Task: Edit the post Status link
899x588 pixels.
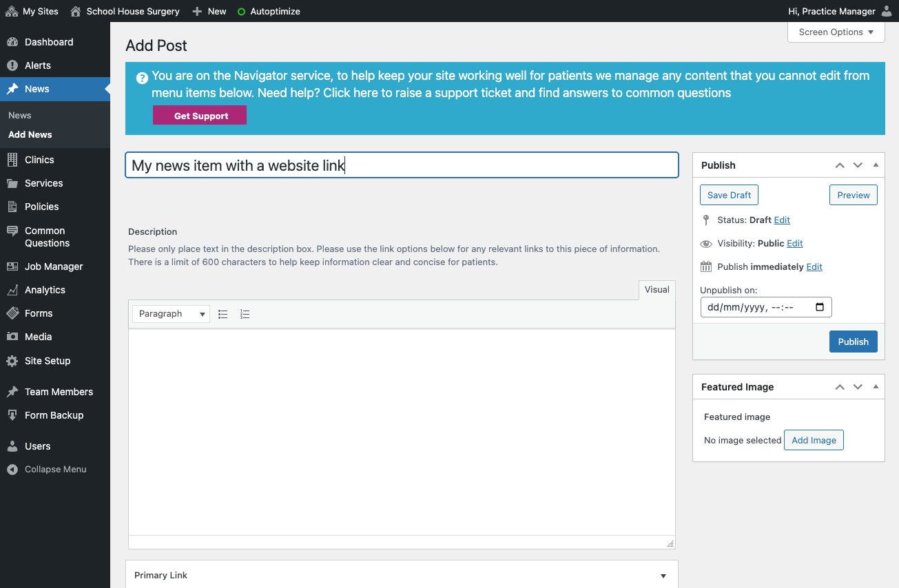Action: (782, 220)
